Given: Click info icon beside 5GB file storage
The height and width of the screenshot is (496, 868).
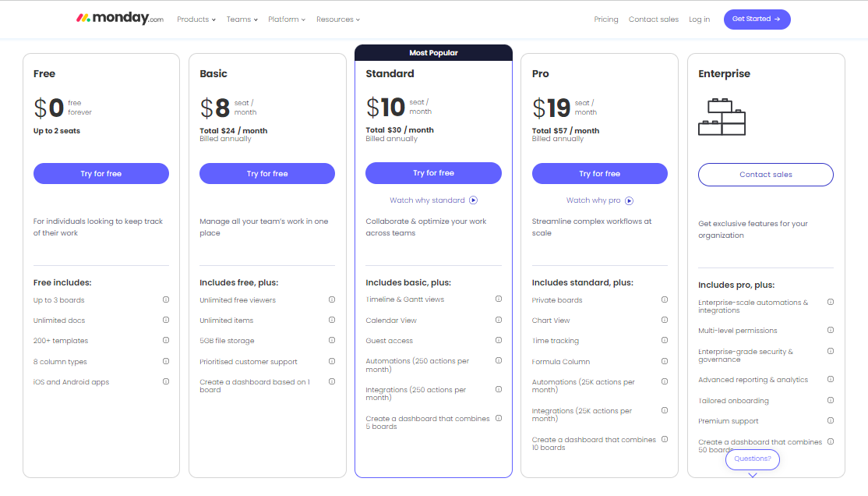Looking at the screenshot, I should click(332, 341).
